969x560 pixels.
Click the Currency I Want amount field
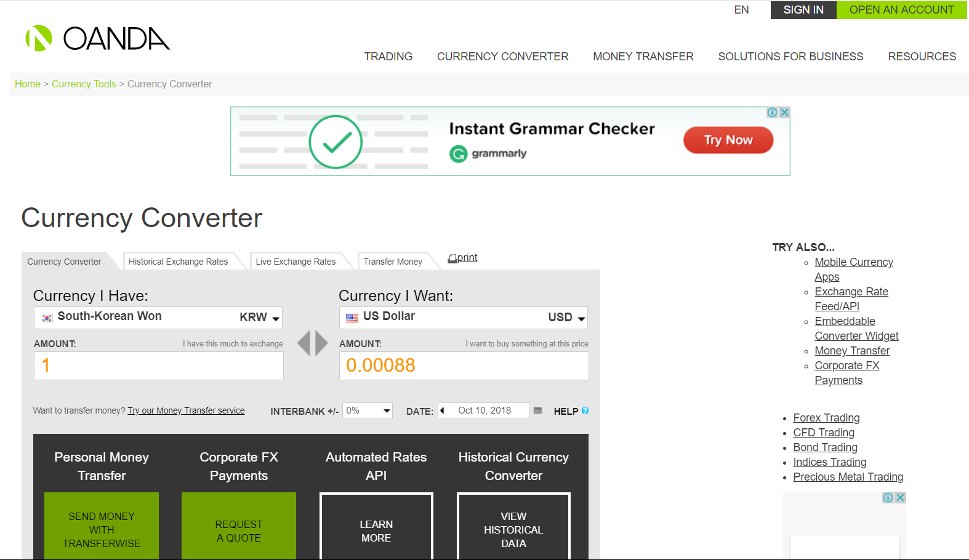(x=464, y=366)
